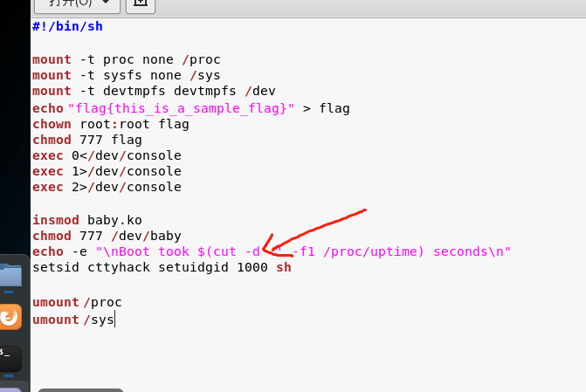This screenshot has height=392, width=586.
Task: Click the #!/bin/sh shebang line
Action: tap(67, 26)
